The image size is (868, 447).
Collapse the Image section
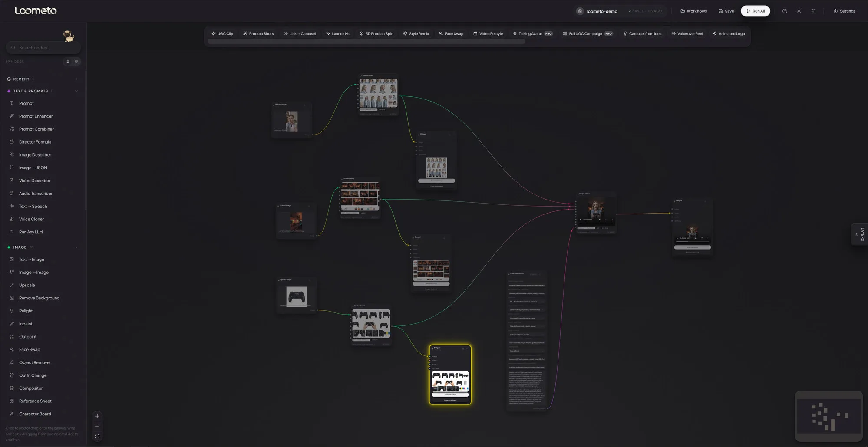tap(43, 247)
